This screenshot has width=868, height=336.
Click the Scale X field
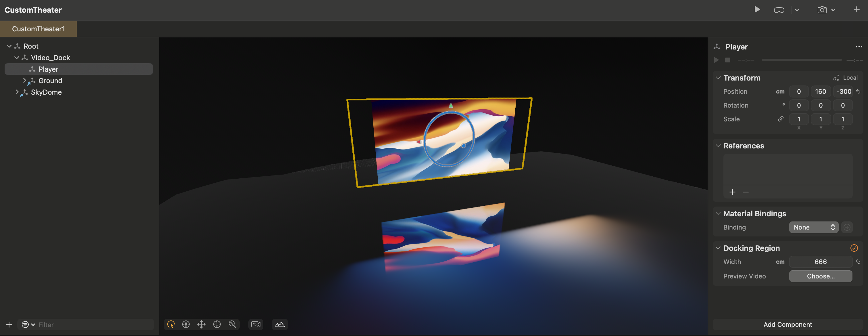tap(798, 119)
